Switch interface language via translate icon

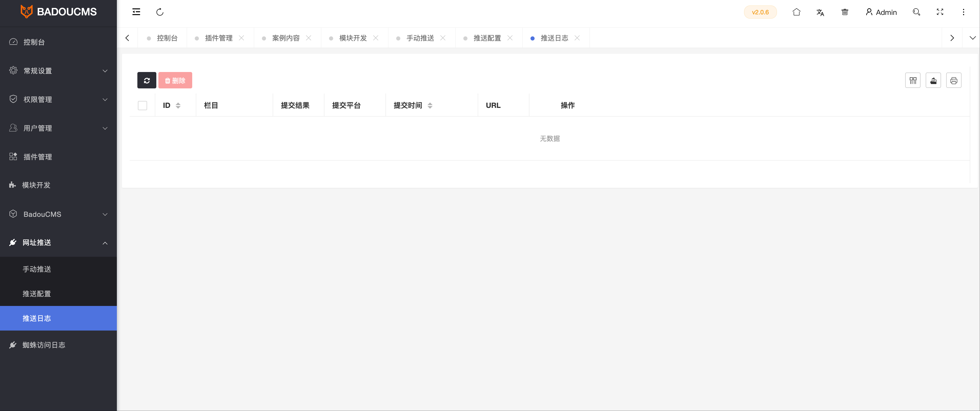pos(820,12)
